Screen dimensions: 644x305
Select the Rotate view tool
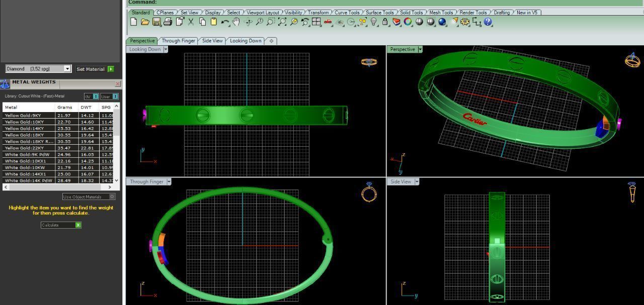click(248, 22)
